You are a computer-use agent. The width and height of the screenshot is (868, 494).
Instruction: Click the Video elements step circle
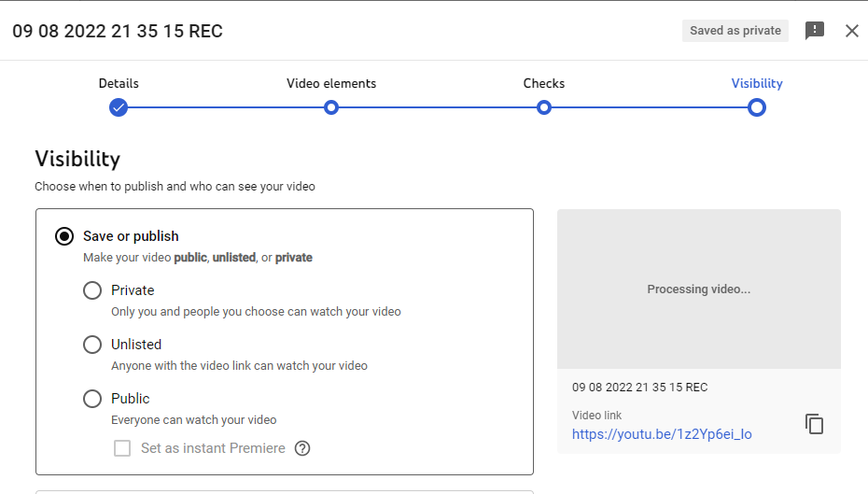[x=330, y=107]
